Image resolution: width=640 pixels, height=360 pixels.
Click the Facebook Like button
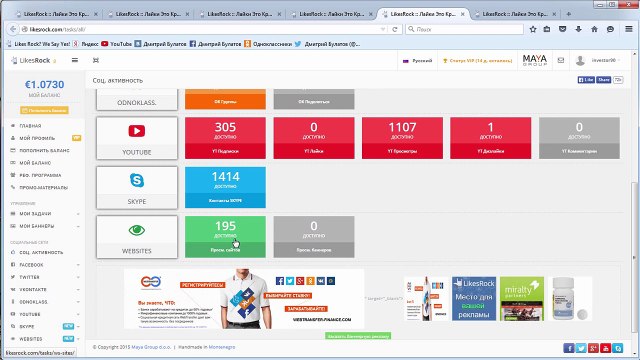click(x=586, y=80)
